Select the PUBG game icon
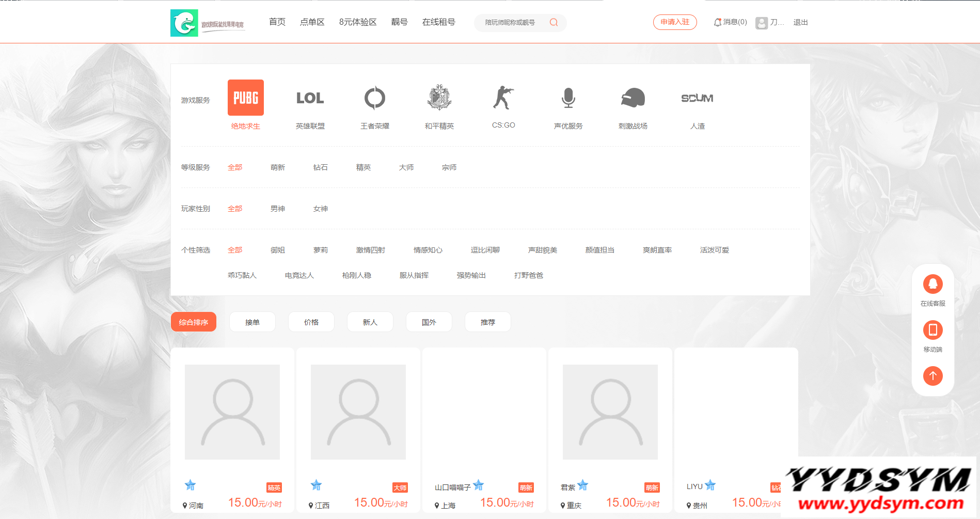Viewport: 980px width, 519px height. (245, 98)
